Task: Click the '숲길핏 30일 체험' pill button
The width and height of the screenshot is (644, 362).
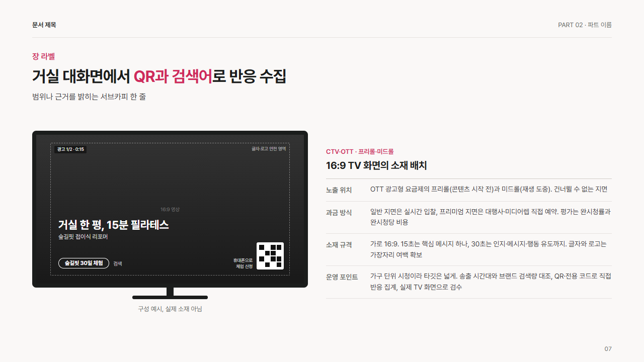Action: [84, 263]
